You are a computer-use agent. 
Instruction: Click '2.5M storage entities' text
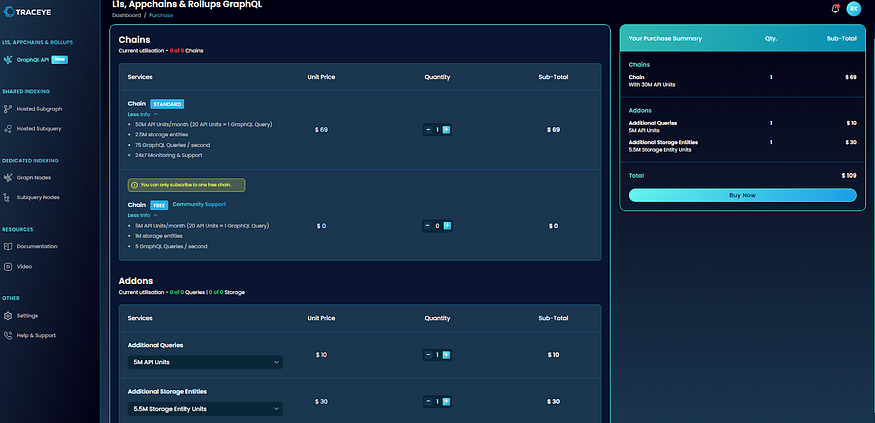coord(161,134)
